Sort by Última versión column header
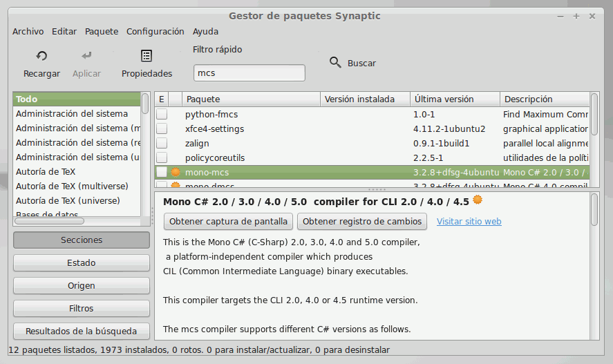Viewport: 613px width, 364px height. click(455, 99)
